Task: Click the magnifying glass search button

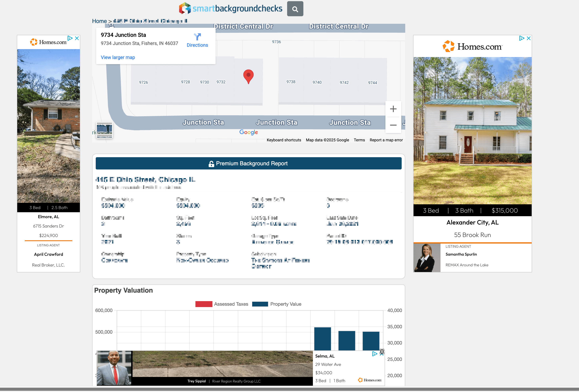Action: click(295, 9)
